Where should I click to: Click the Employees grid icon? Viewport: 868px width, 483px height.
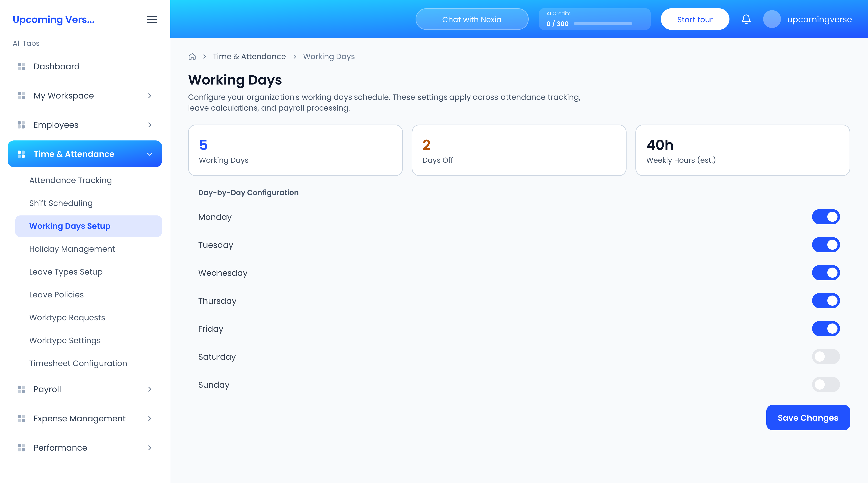tap(21, 125)
